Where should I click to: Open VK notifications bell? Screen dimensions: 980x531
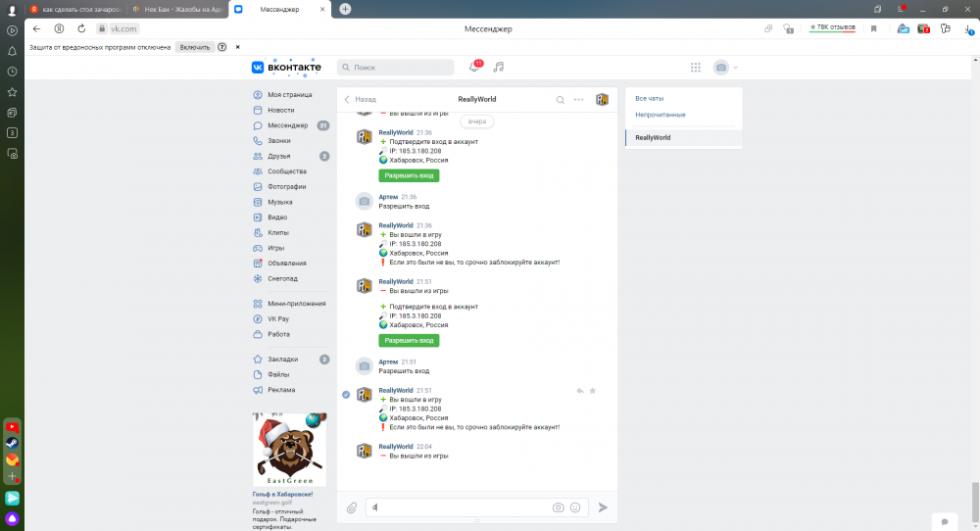pos(474,67)
